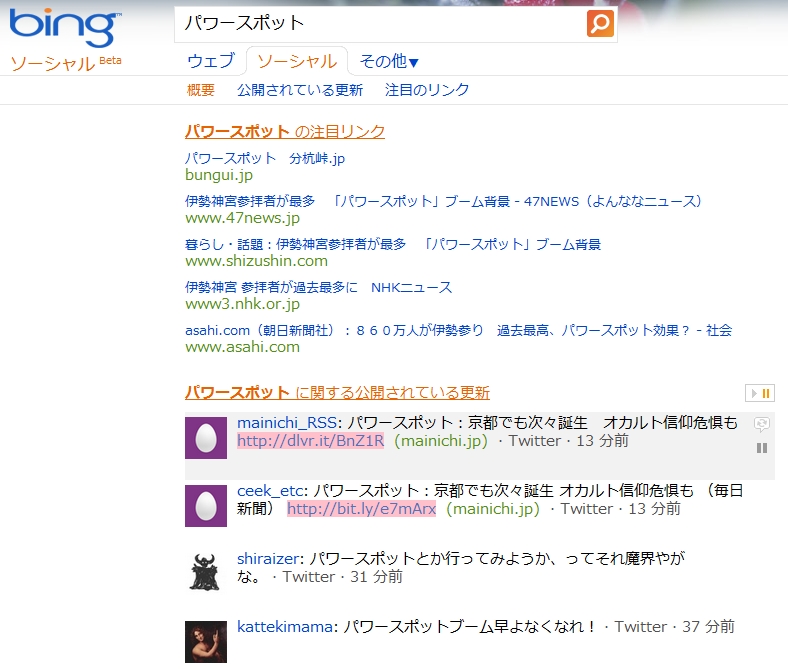This screenshot has height=669, width=788.
Task: Click the ceek_etc egg avatar
Action: click(206, 506)
